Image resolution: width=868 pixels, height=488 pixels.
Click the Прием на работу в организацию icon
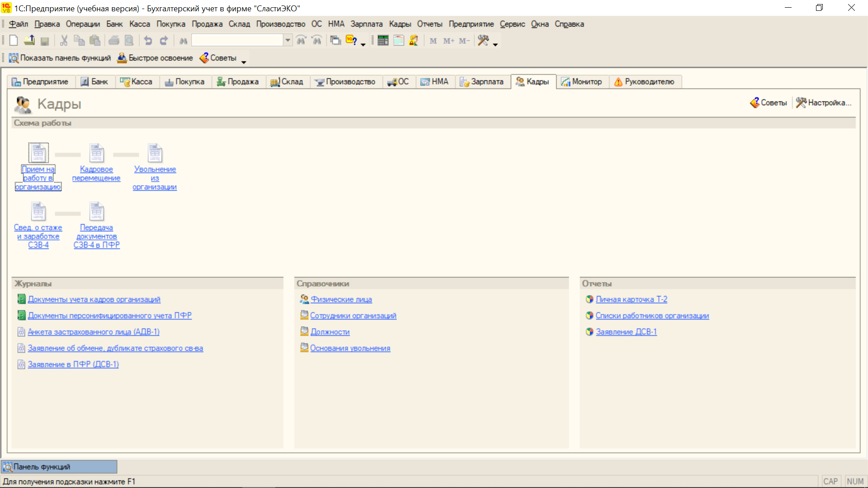[38, 153]
